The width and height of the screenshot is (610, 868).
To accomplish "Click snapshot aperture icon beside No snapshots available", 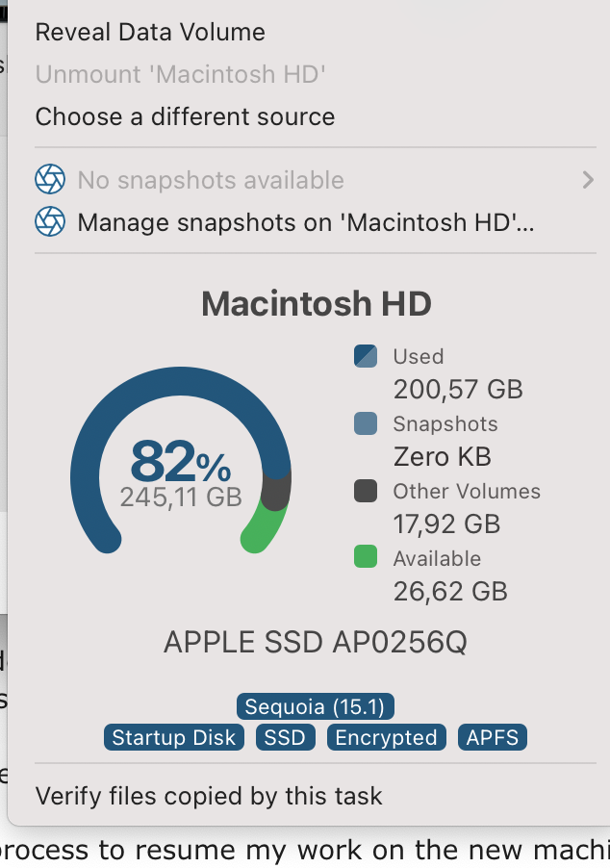I will coord(50,179).
